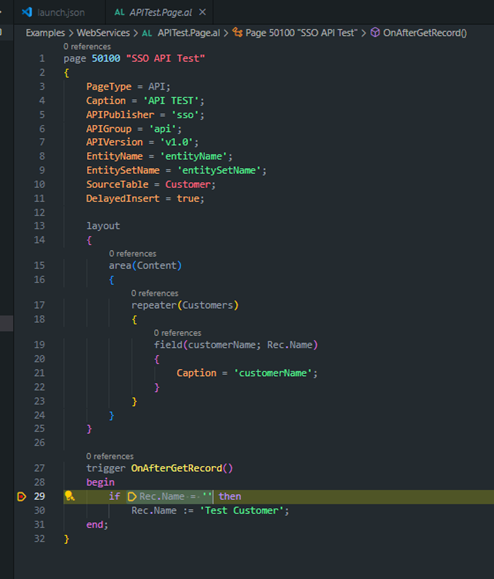Open the OnAfterGetRecord() breadcrumb symbol
This screenshot has height=579, width=494.
[x=425, y=33]
